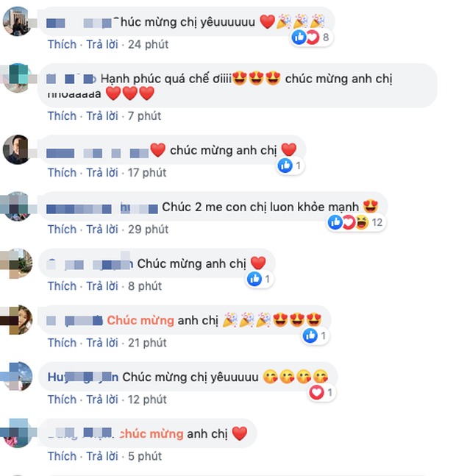
Task: Click the 7 phút timestamp
Action: coord(144,116)
